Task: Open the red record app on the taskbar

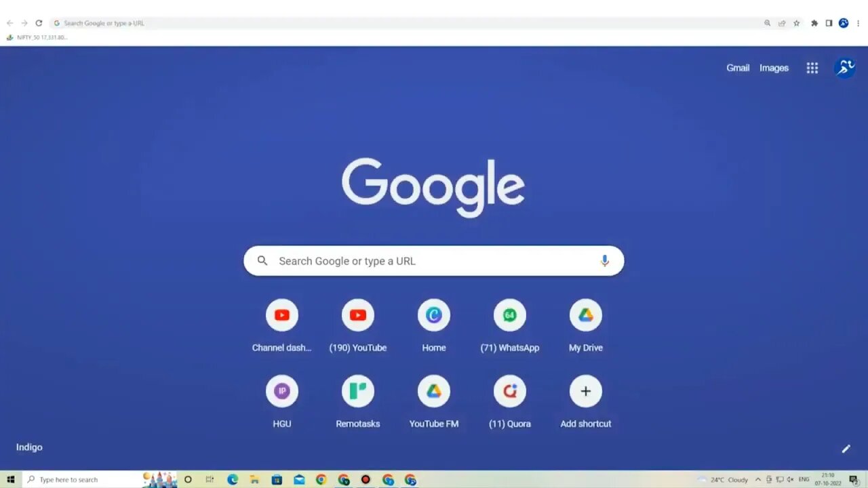Action: [x=366, y=480]
